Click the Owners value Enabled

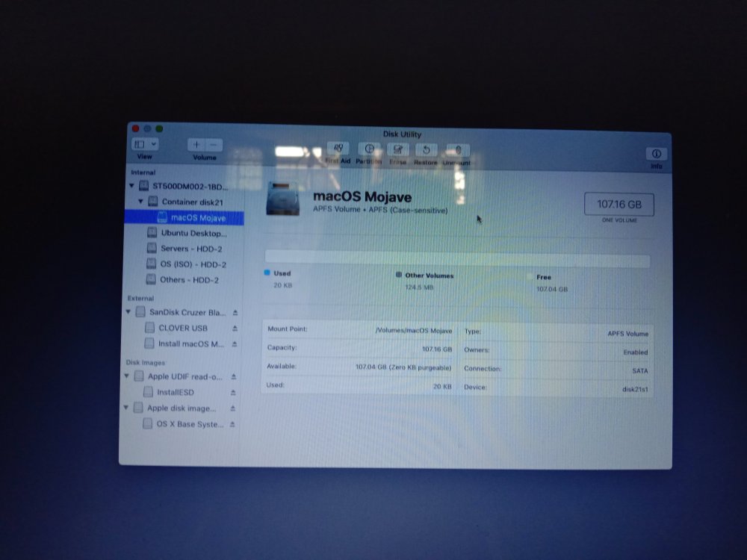coord(636,352)
